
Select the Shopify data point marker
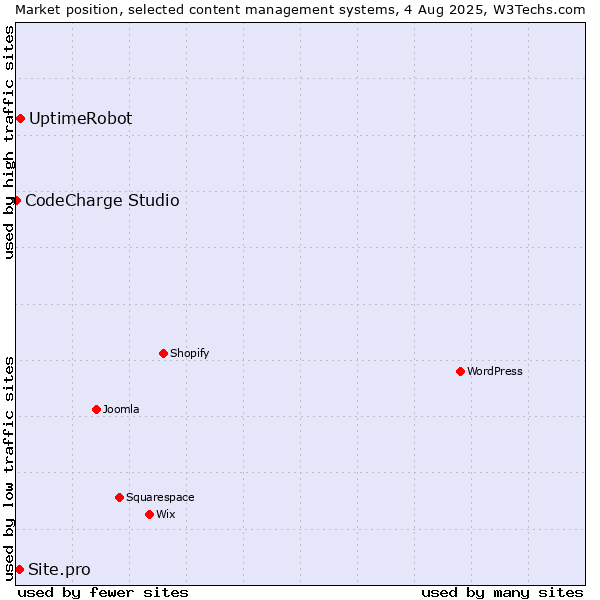click(163, 354)
